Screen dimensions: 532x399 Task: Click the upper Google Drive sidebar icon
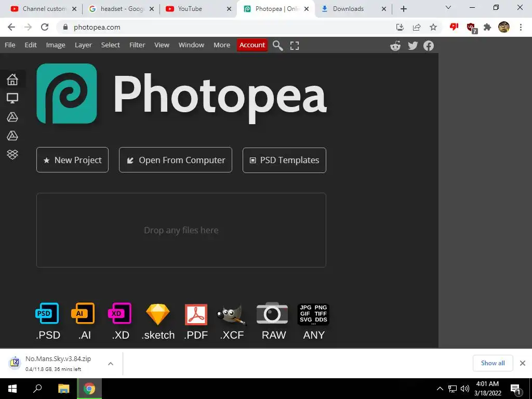pyautogui.click(x=12, y=117)
